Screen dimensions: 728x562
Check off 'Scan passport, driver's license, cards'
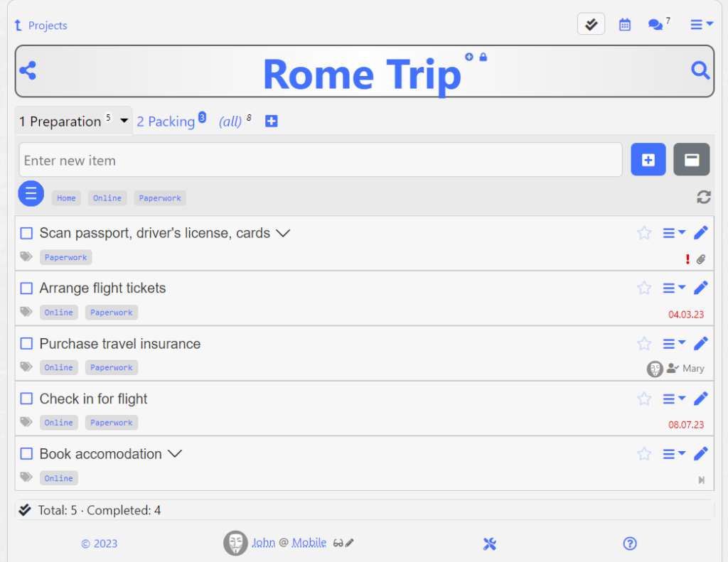(26, 233)
